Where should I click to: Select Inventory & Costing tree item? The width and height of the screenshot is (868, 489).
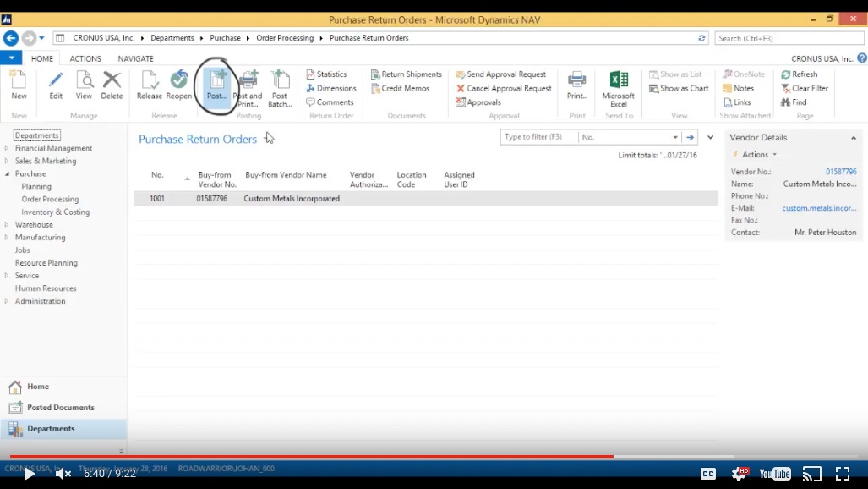coord(55,212)
